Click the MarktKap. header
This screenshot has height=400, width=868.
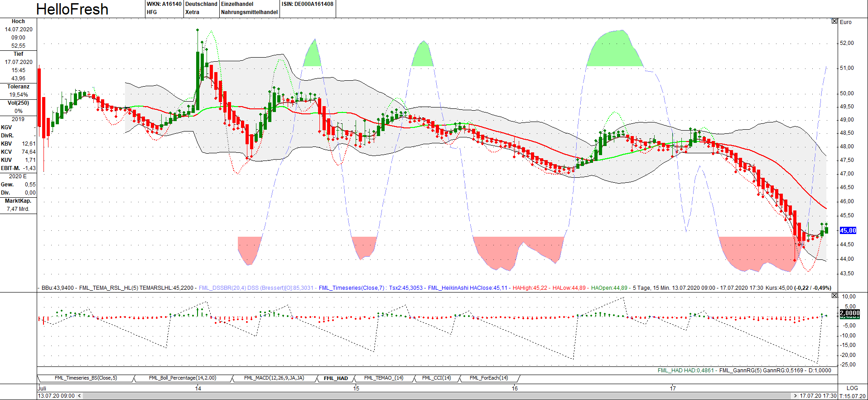pos(18,201)
